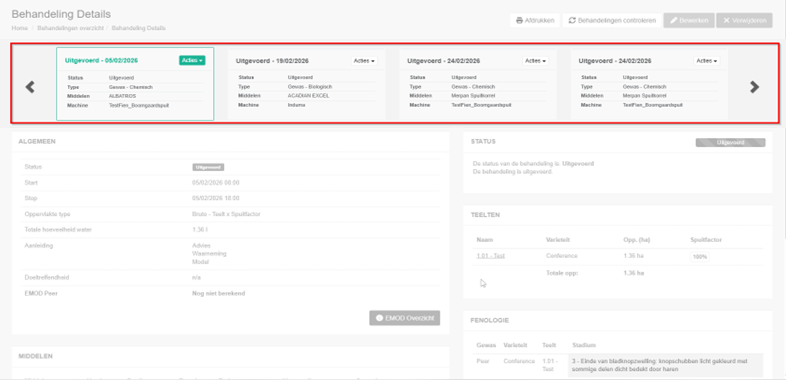Click the Peer crop in Fenologie table
The height and width of the screenshot is (380, 786).
tap(482, 361)
